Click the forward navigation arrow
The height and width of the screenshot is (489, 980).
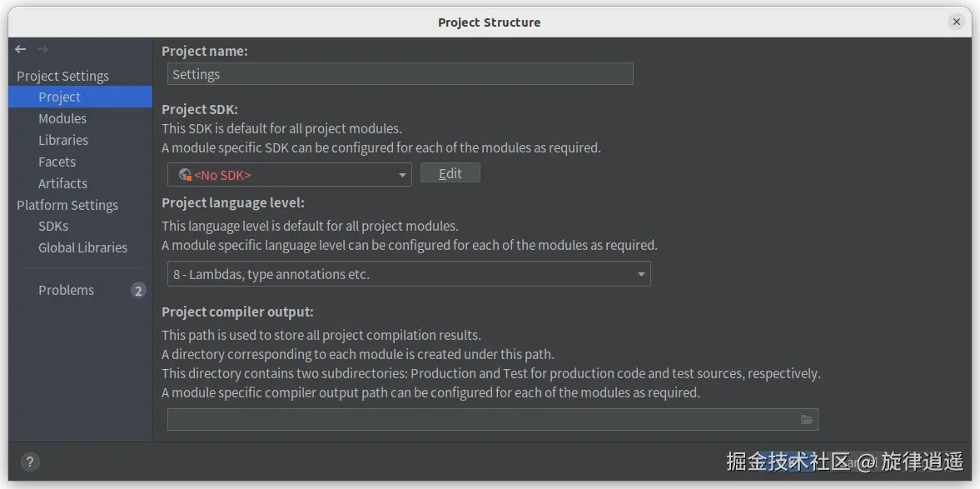42,50
